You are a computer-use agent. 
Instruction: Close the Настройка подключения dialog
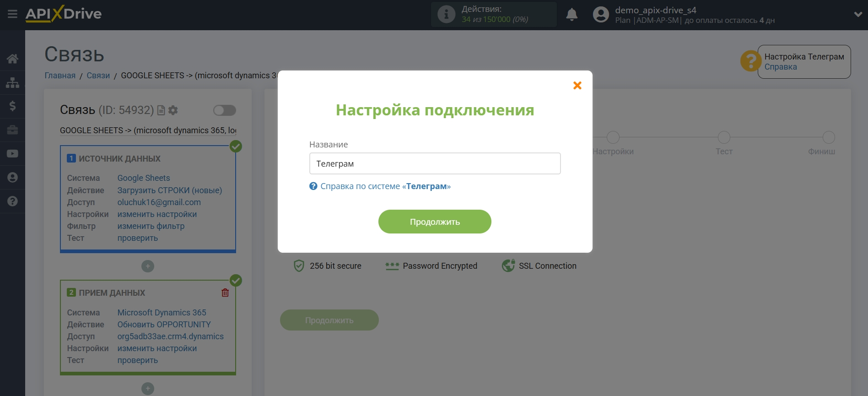pos(577,85)
